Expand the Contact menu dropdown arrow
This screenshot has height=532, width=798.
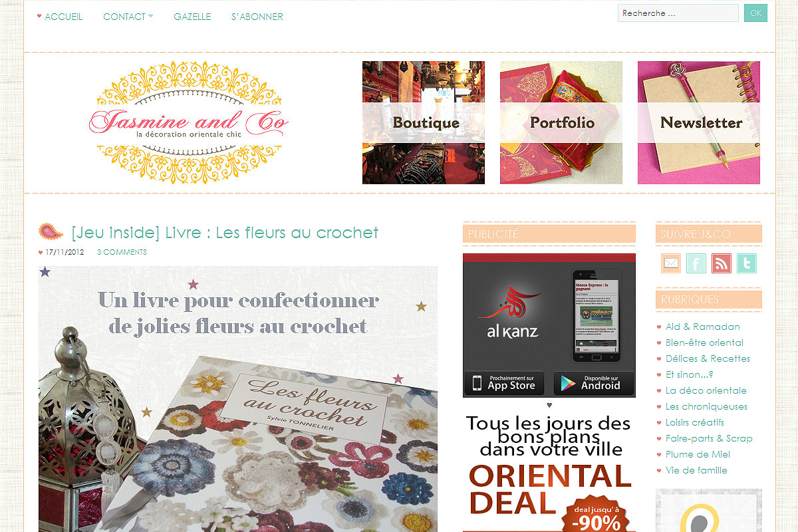coord(150,17)
